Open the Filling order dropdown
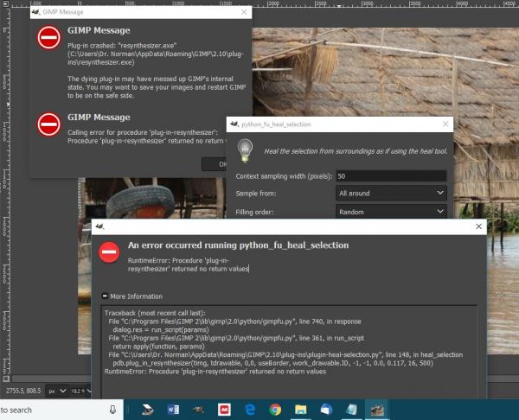This screenshot has height=420, width=519. (x=391, y=212)
